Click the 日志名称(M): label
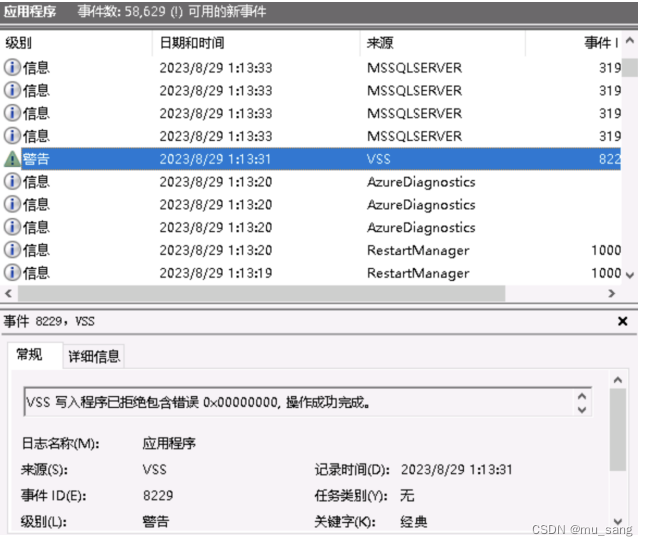Screen dimensions: 648x546 60,443
